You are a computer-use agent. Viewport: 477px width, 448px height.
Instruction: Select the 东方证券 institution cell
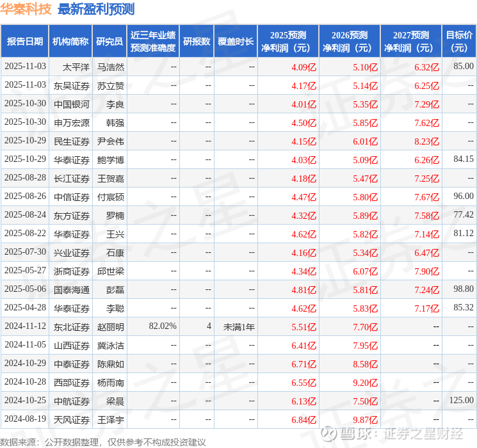click(72, 216)
